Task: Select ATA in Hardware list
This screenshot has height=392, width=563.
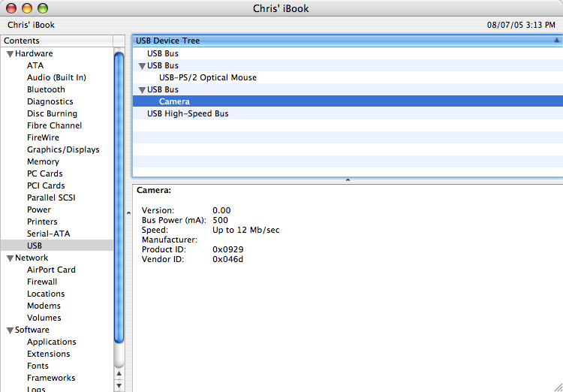Action: [x=35, y=65]
